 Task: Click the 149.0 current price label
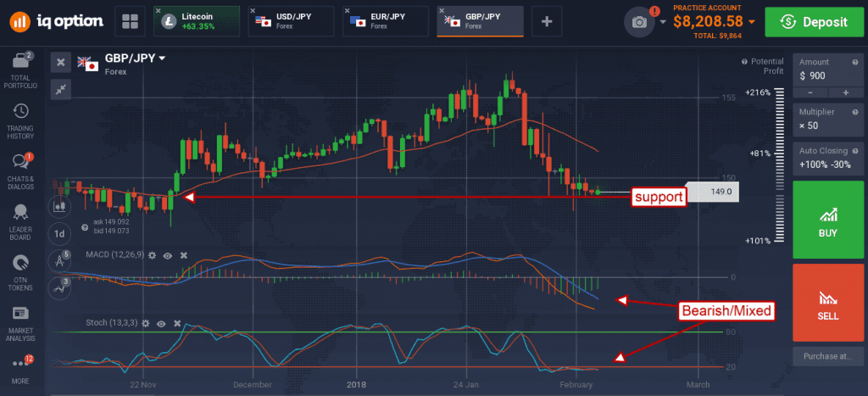click(711, 192)
